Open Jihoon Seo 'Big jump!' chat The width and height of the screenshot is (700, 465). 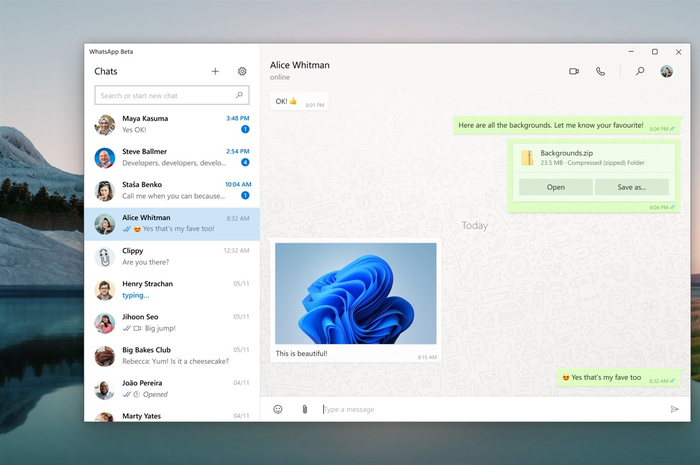172,323
